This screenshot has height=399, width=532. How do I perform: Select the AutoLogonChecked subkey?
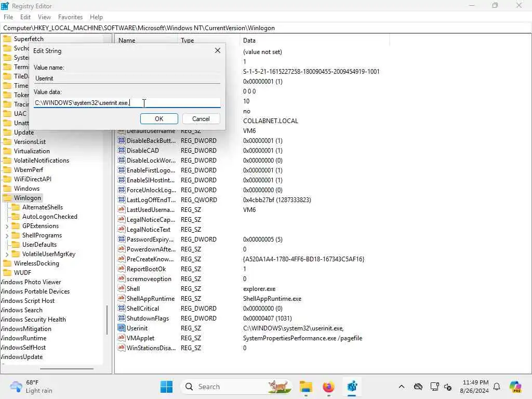pos(50,217)
